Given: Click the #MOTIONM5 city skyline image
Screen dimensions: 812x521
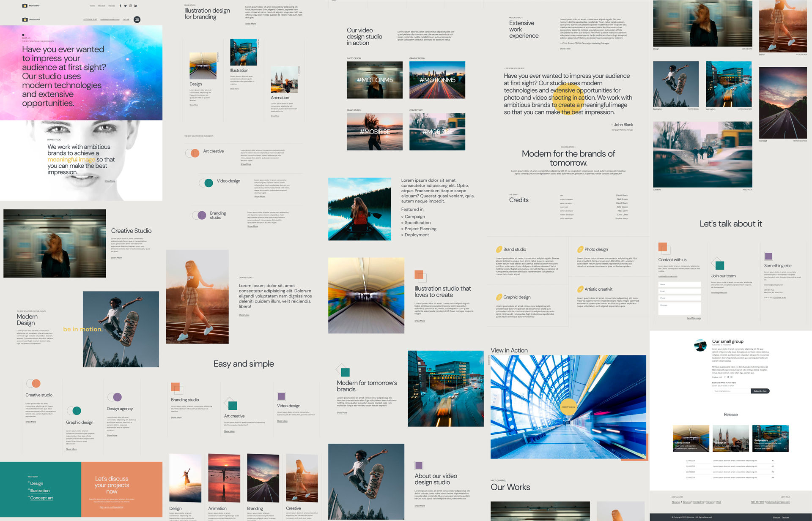Looking at the screenshot, I should pyautogui.click(x=437, y=80).
